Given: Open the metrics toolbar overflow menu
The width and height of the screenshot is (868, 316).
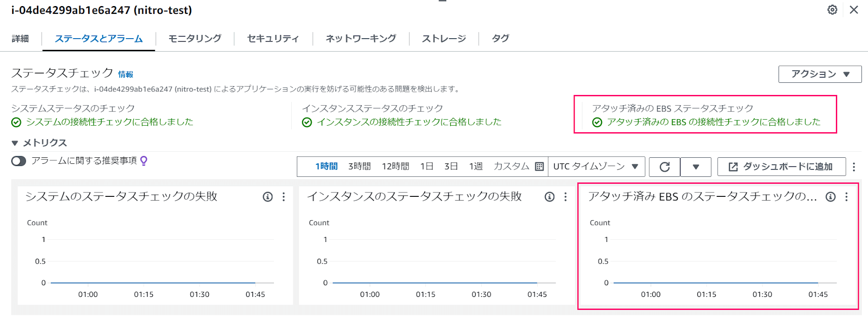Looking at the screenshot, I should 854,167.
